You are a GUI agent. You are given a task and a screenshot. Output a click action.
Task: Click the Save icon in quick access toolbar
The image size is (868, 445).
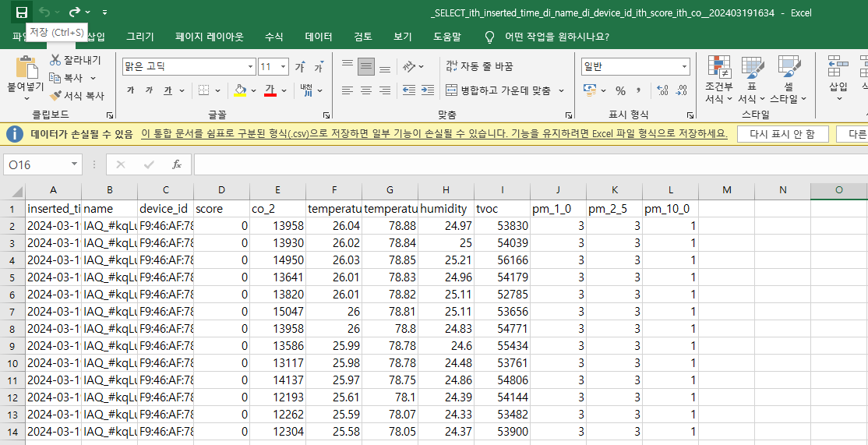[x=21, y=12]
